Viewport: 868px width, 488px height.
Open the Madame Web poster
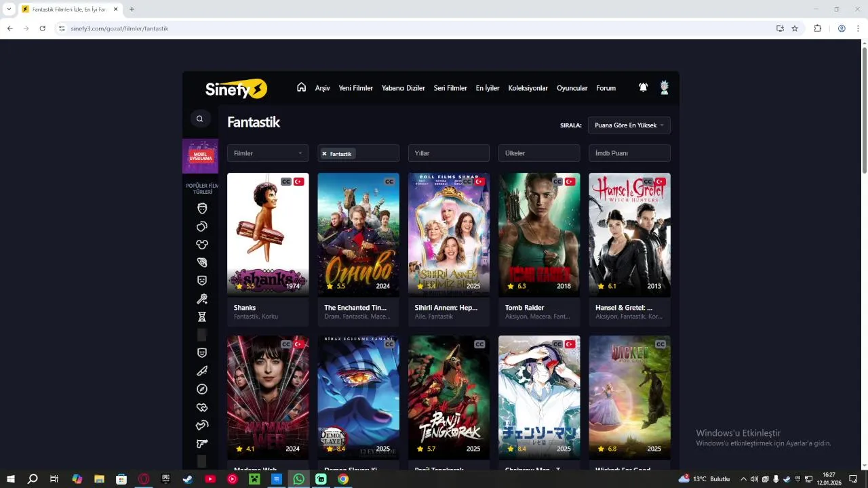click(268, 397)
